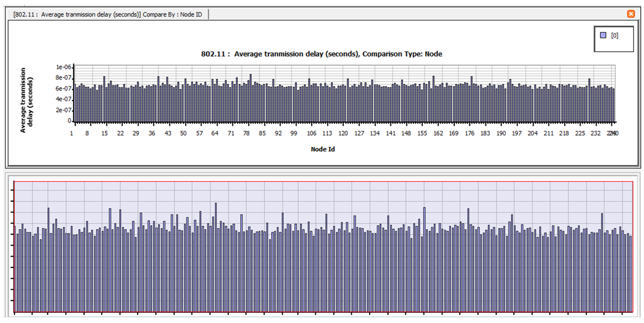
Task: Click the 0 y-axis tick label
Action: pos(69,121)
